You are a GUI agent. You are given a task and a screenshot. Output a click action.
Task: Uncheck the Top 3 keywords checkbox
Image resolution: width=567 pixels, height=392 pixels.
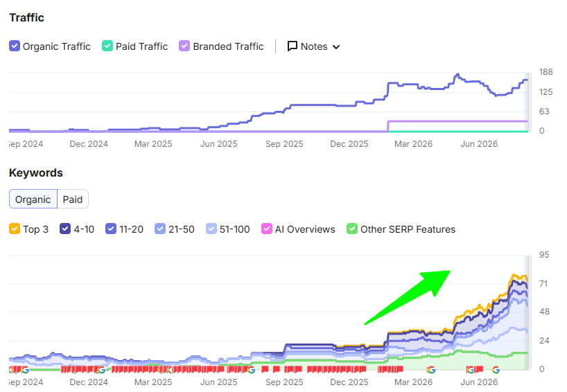pos(15,229)
